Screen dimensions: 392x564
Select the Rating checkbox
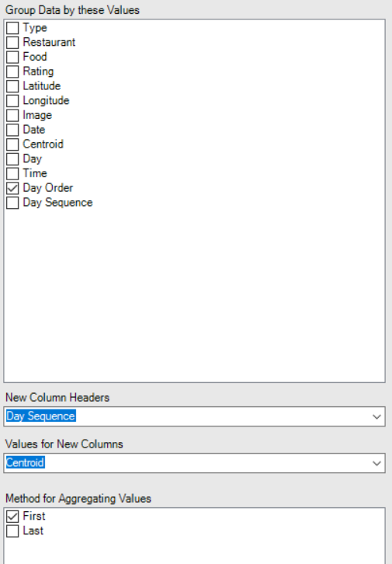pos(12,71)
